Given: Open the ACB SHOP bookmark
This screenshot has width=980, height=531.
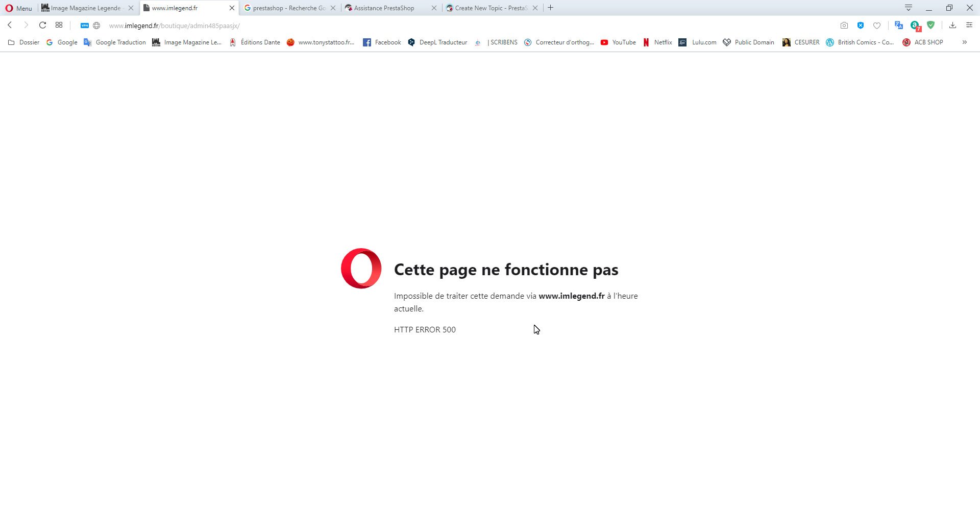Looking at the screenshot, I should [x=923, y=42].
